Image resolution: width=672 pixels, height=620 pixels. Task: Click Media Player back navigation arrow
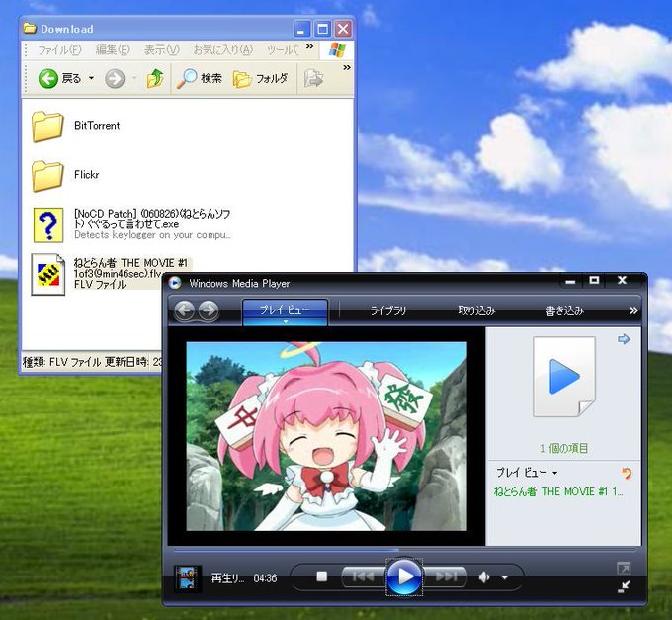click(x=185, y=310)
